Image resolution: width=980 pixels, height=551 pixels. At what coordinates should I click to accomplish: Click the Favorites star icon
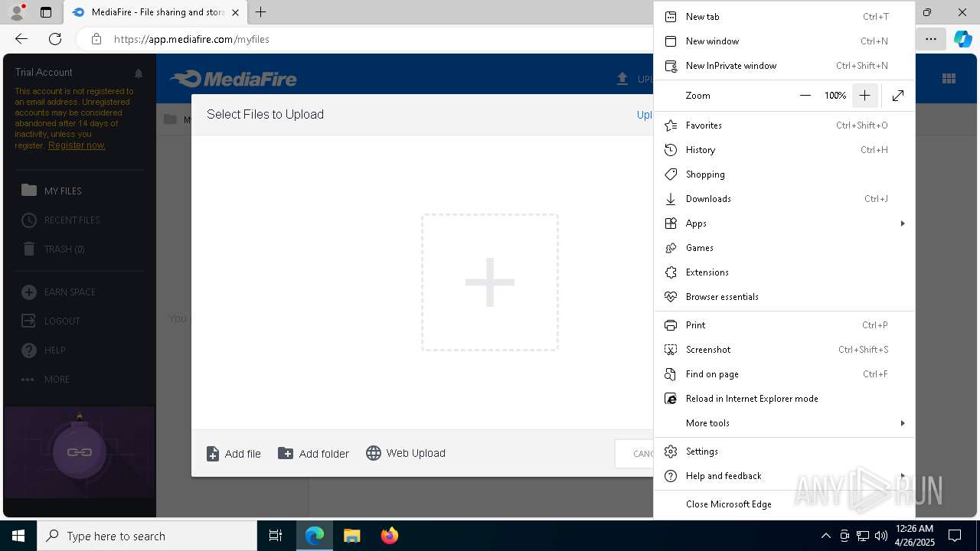click(x=671, y=125)
